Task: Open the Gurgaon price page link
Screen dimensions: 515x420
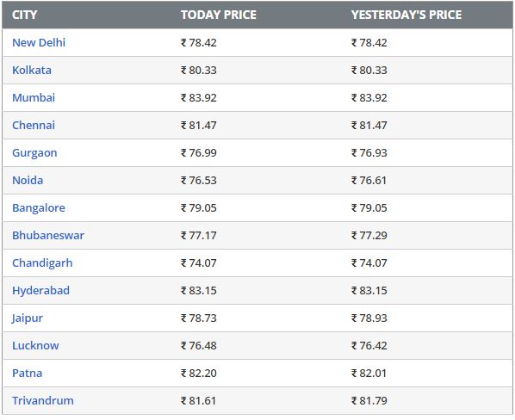Action: [34, 153]
